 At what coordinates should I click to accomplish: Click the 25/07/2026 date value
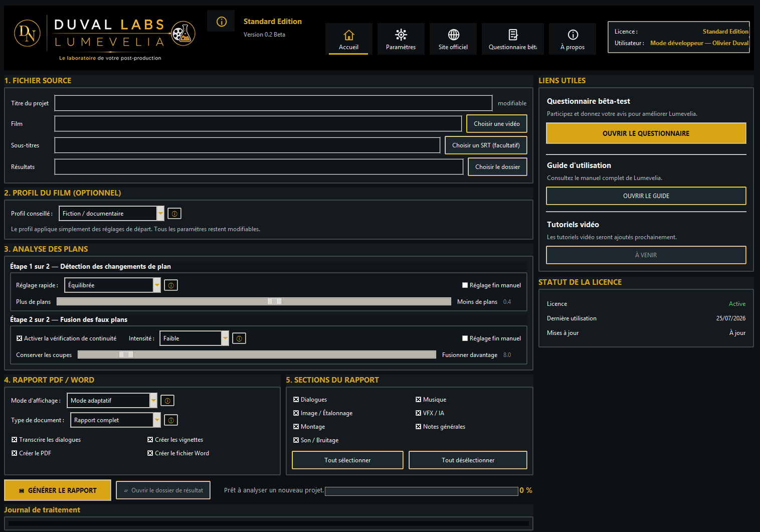click(731, 318)
